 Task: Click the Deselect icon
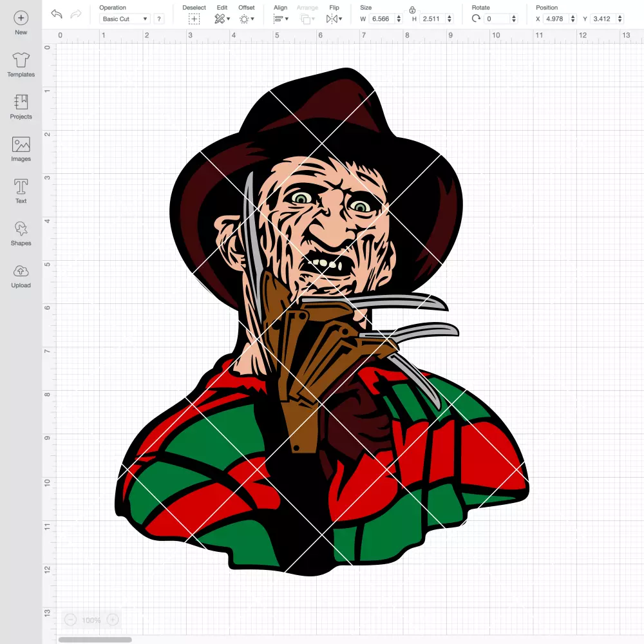pyautogui.click(x=194, y=19)
